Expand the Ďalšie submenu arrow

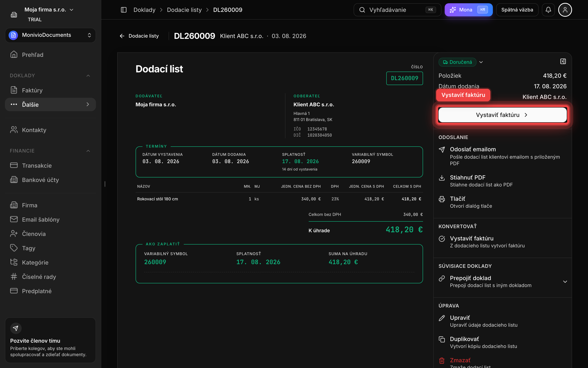pos(88,104)
